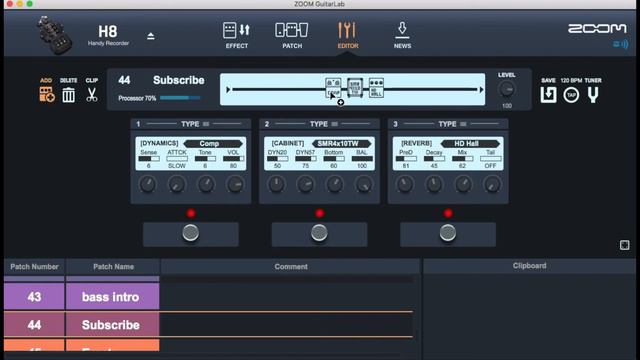640x360 pixels.
Task: Click the reverb PreD knob
Action: (x=405, y=184)
